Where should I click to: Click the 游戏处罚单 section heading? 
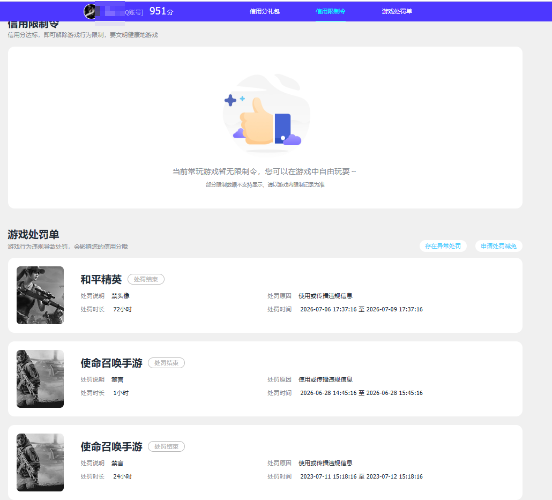(x=33, y=234)
